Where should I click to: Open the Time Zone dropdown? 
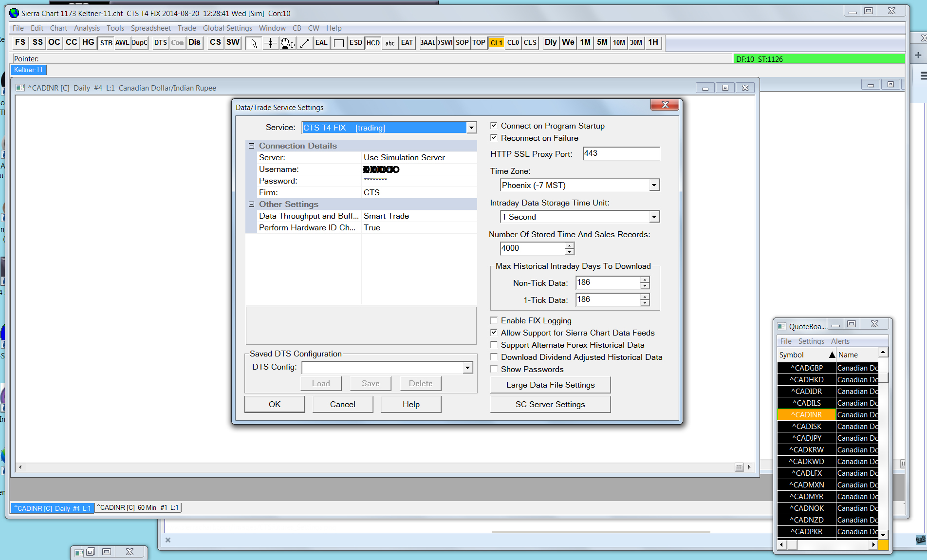click(654, 185)
